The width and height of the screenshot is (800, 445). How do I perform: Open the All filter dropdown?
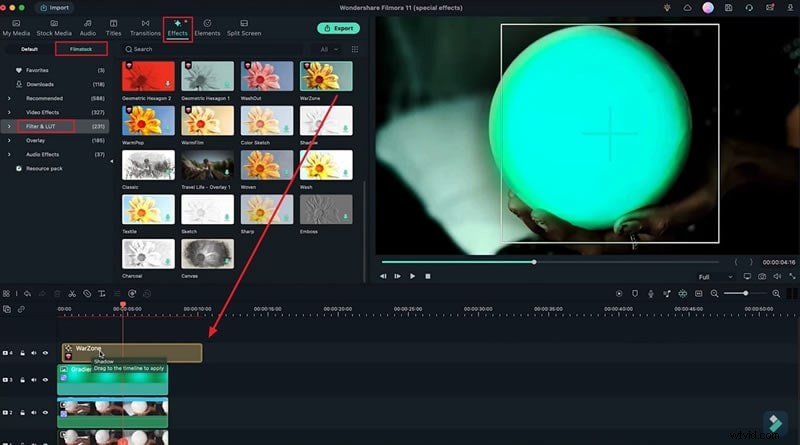[x=329, y=49]
